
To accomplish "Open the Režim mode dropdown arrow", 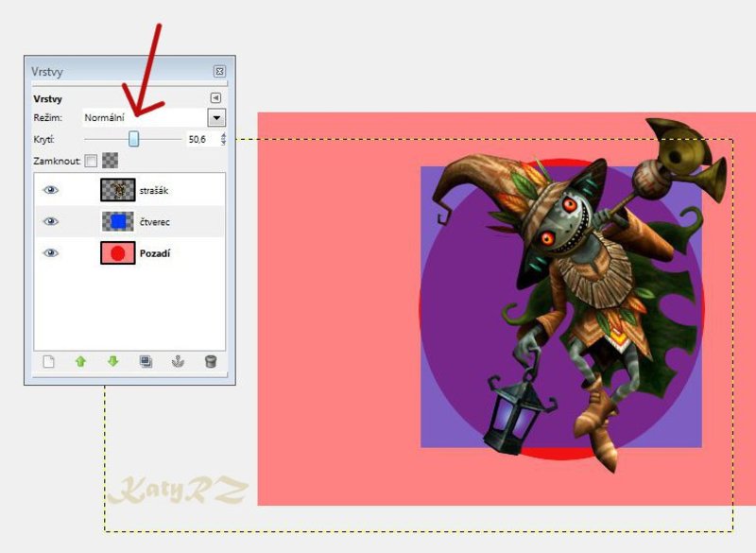I will [216, 117].
